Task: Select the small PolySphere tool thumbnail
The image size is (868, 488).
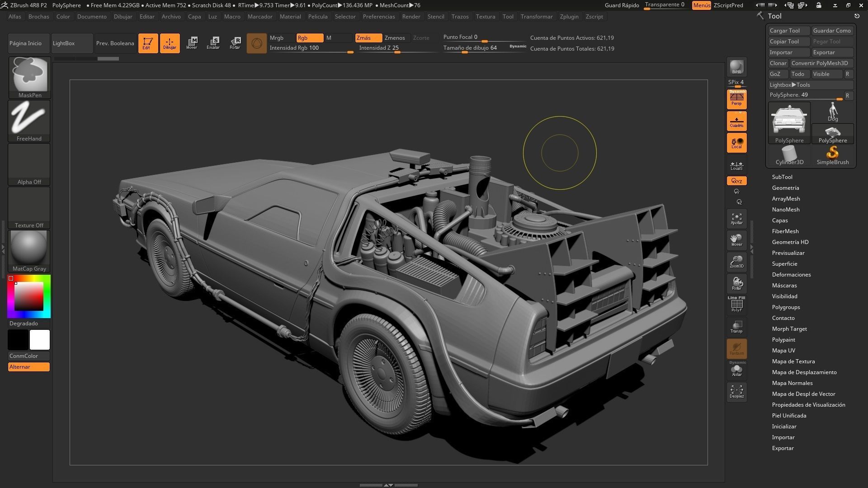Action: [833, 134]
